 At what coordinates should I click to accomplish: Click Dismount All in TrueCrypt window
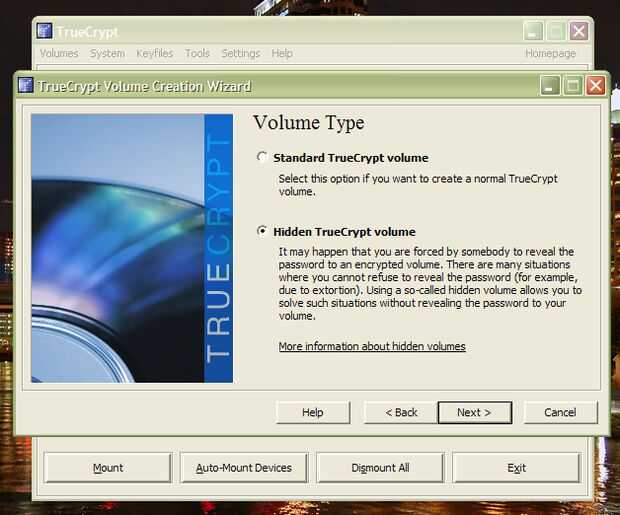[x=380, y=468]
